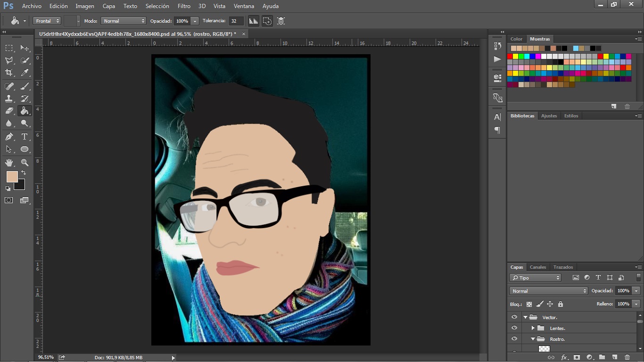This screenshot has height=362, width=644.
Task: Toggle the Contiguous option
Action: pyautogui.click(x=267, y=21)
